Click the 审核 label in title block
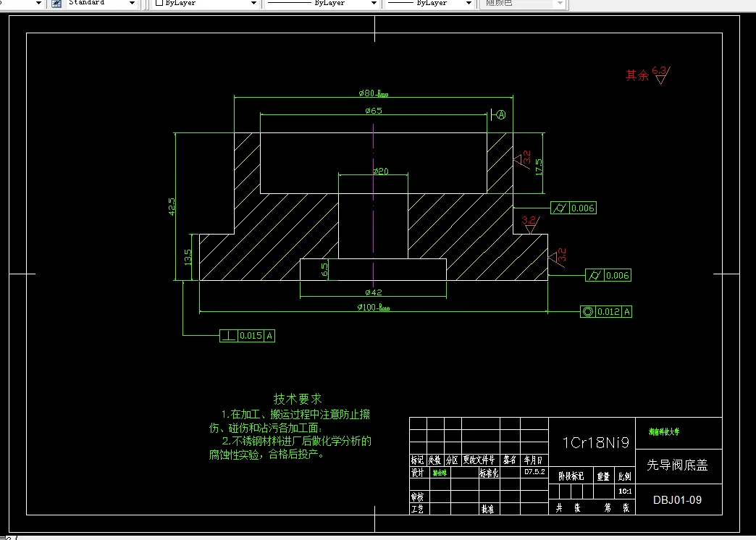This screenshot has width=756, height=540. point(418,497)
